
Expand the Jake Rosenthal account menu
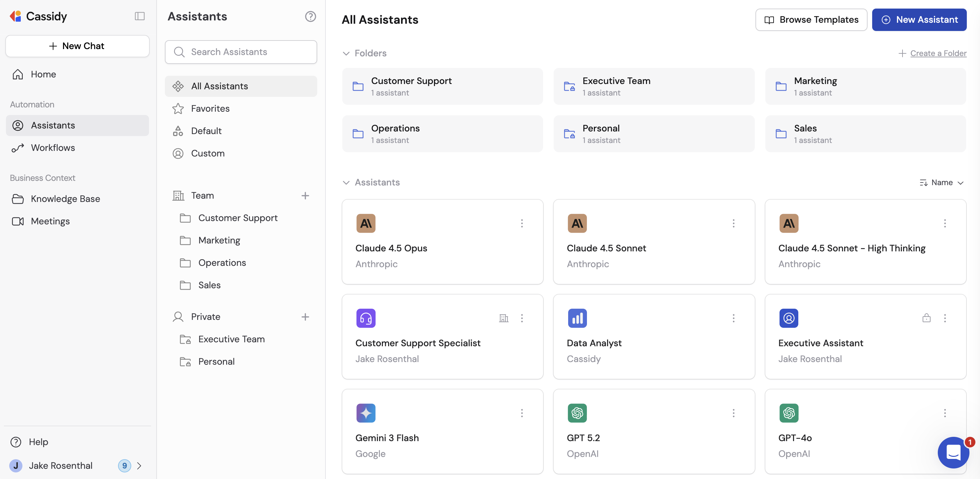point(139,466)
